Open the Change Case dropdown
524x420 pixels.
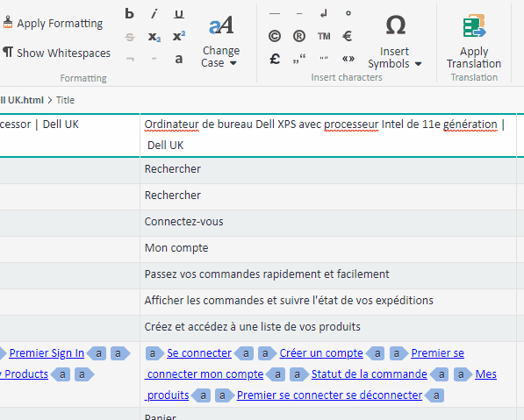pyautogui.click(x=220, y=41)
